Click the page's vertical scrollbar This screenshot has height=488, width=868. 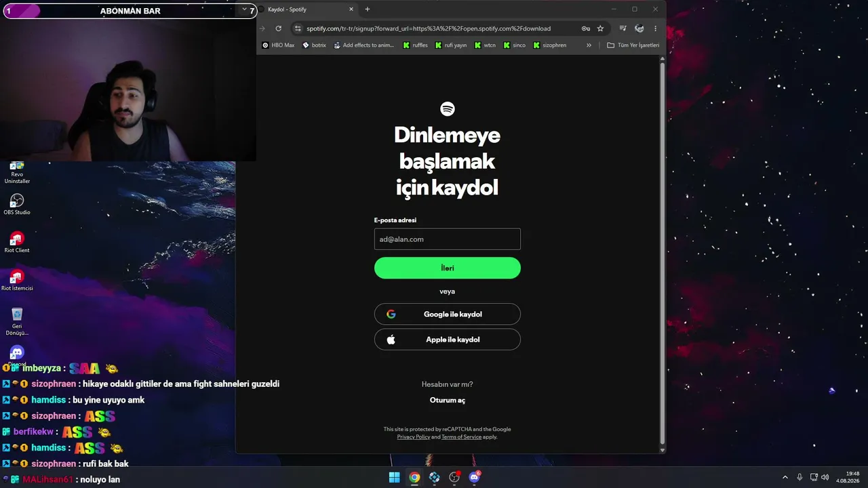(x=663, y=254)
